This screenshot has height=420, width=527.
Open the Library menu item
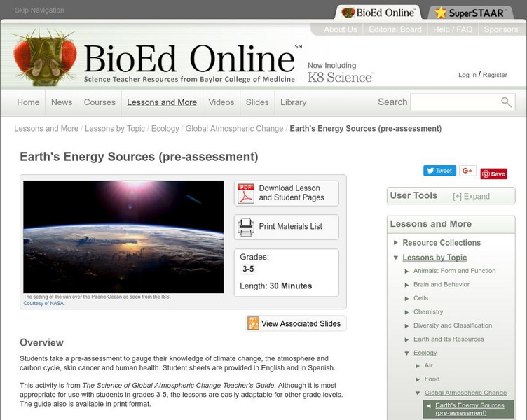[293, 102]
